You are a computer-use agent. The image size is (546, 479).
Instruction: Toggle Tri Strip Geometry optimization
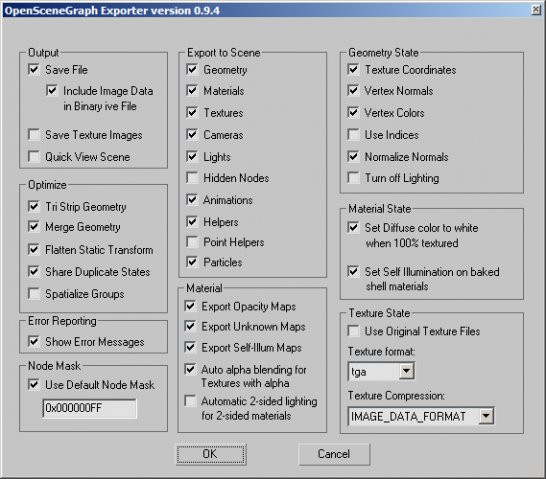tap(34, 206)
